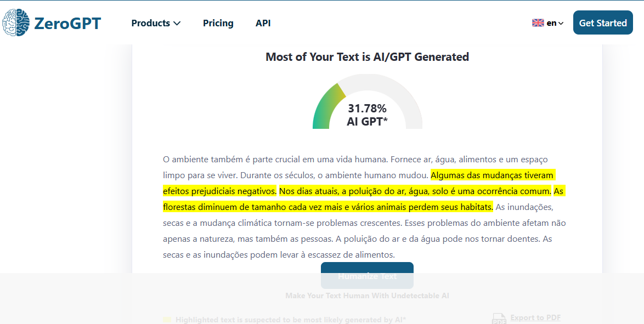Viewport: 644px width, 324px height.
Task: Open the Export to PDF link
Action: coord(535,318)
